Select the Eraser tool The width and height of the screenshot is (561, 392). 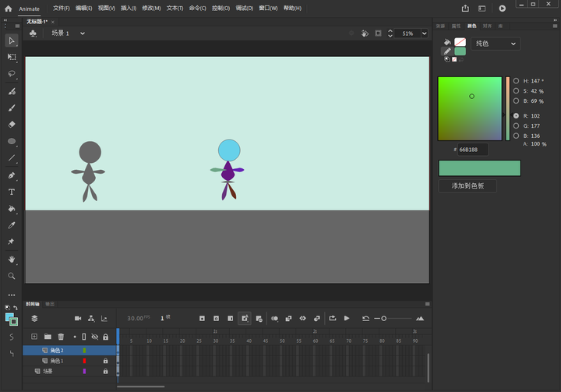[x=12, y=124]
